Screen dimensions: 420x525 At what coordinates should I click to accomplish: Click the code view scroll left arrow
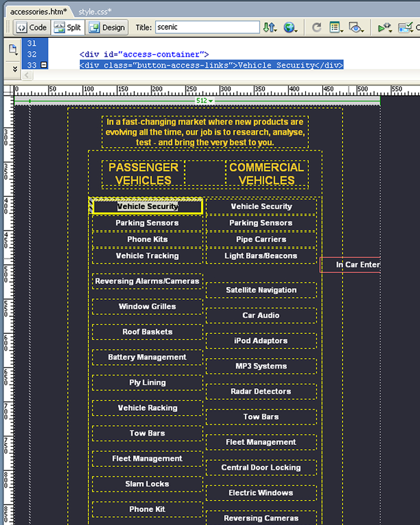coord(27,75)
